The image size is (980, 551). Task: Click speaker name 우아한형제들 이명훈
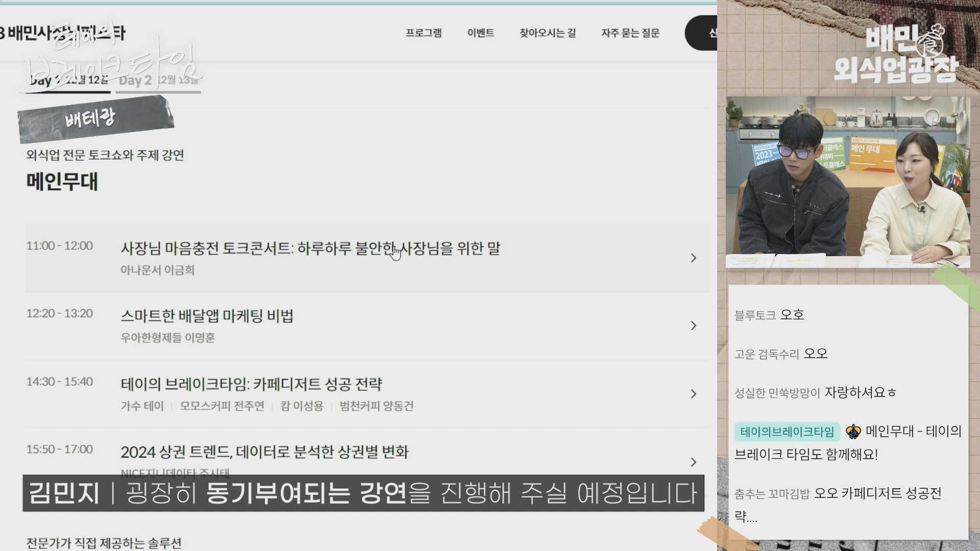tap(167, 338)
